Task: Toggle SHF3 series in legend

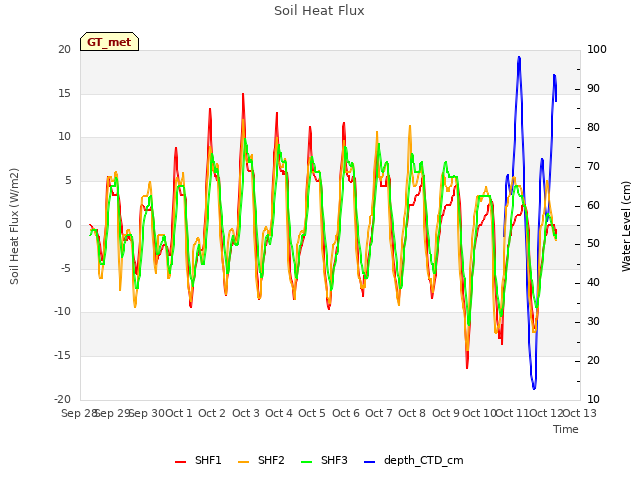Action: coord(324,460)
